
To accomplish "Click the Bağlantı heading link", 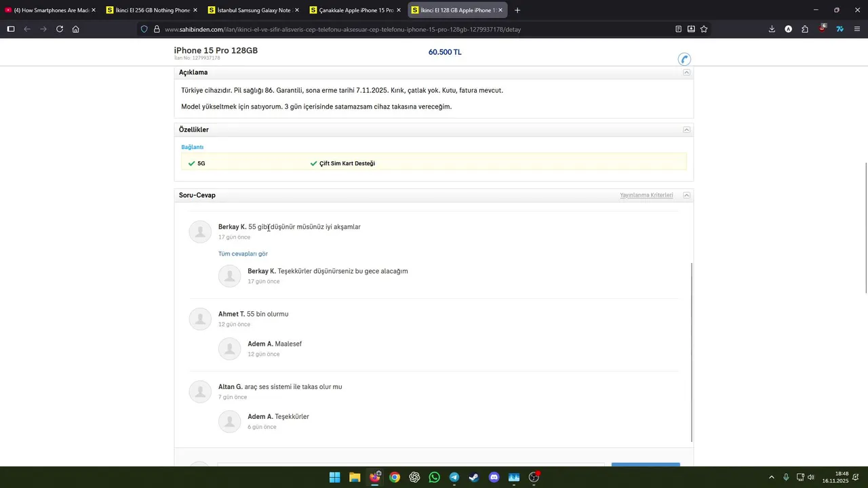I will click(193, 147).
